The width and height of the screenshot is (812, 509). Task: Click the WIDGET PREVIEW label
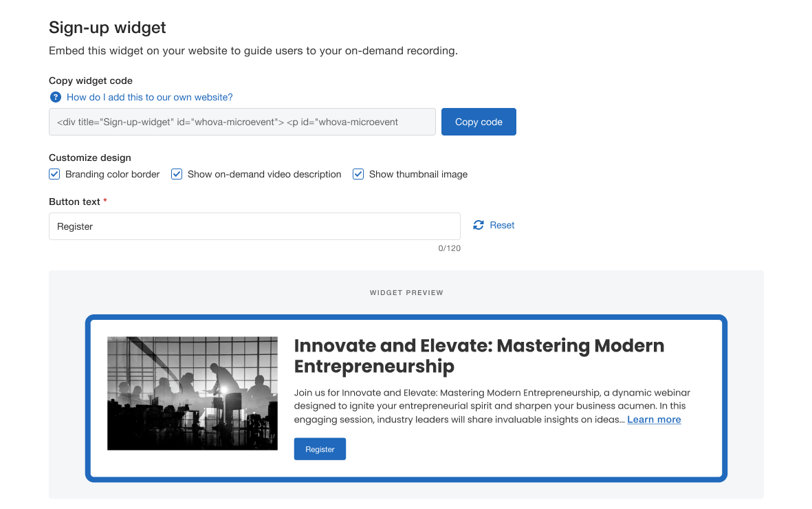[x=406, y=293]
